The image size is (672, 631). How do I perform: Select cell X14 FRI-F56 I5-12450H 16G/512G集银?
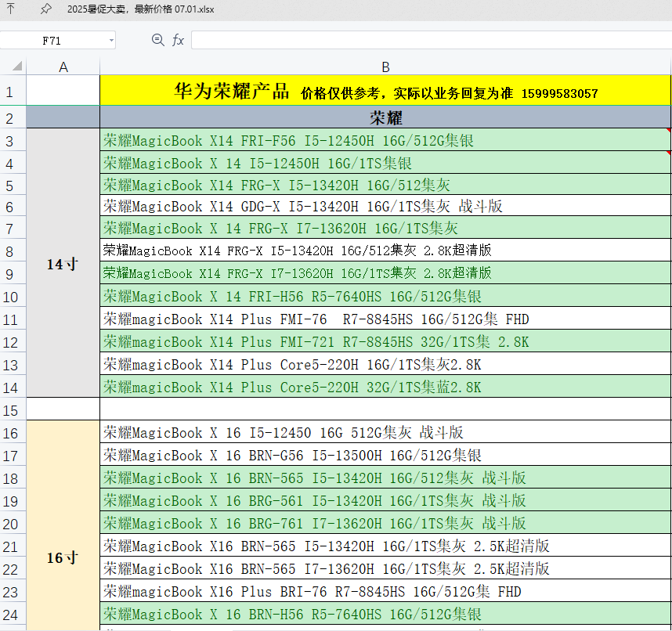(385, 139)
